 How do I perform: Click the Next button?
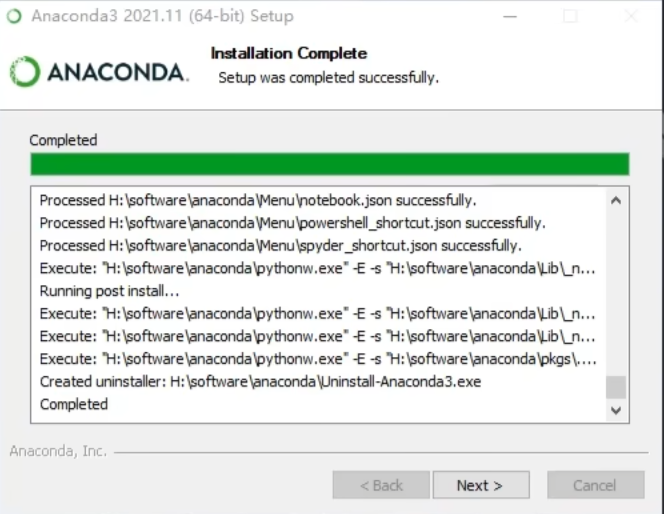(480, 485)
